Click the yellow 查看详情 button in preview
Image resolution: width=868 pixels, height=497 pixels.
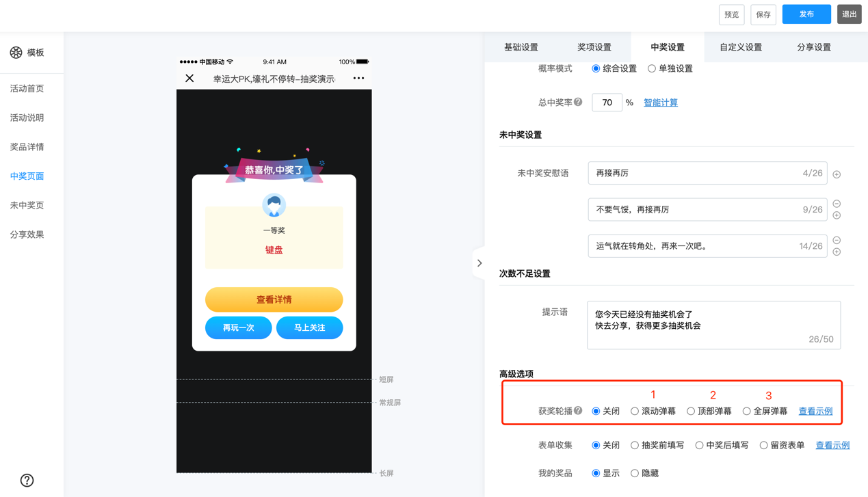[274, 299]
